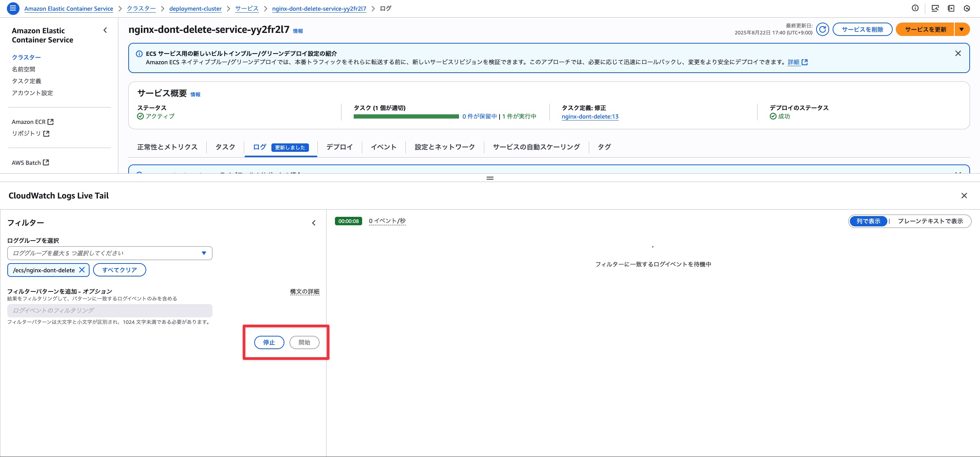Image resolution: width=980 pixels, height=457 pixels.
Task: Dismiss the blue/green deploy info banner
Action: (x=958, y=54)
